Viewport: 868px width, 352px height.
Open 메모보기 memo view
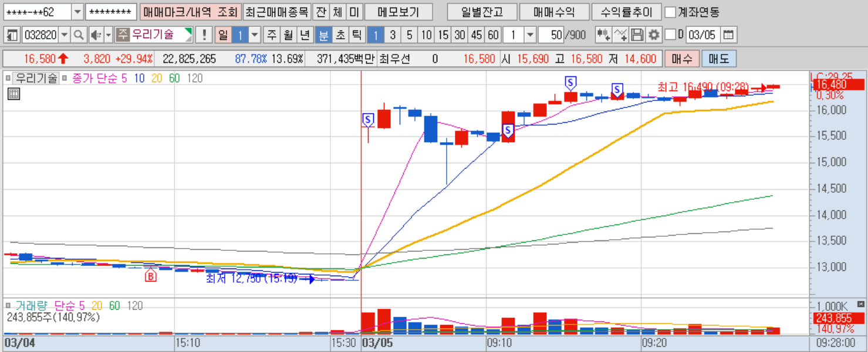pos(398,12)
